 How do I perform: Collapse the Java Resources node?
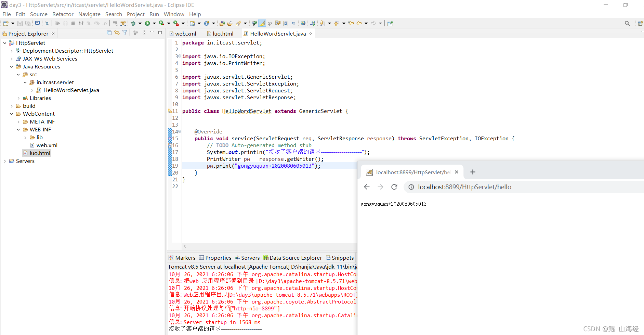pyautogui.click(x=12, y=67)
